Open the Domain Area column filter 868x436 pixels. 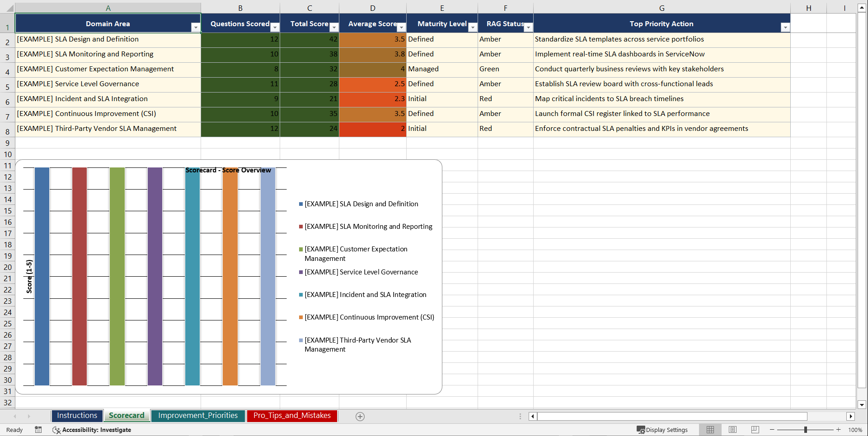click(x=196, y=27)
